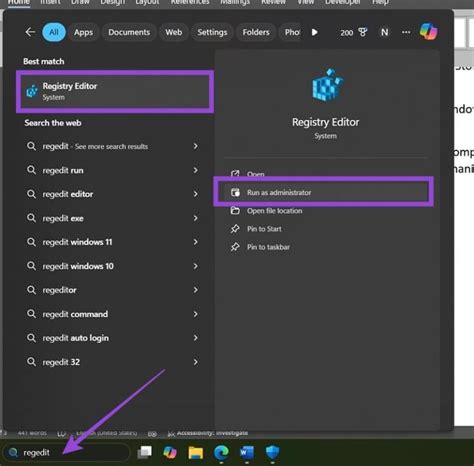The width and height of the screenshot is (474, 466).
Task: Select 'regedit windows 11' suggestion
Action: coord(77,242)
